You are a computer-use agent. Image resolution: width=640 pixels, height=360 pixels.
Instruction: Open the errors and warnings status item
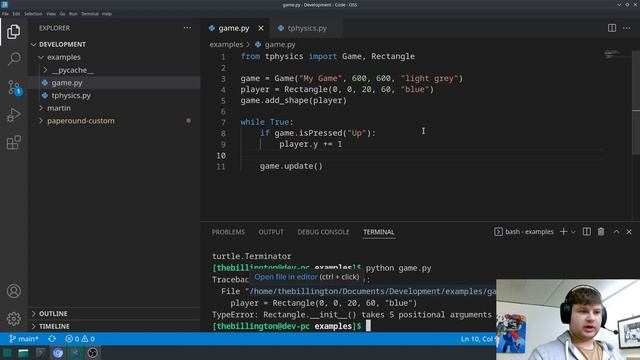point(80,339)
